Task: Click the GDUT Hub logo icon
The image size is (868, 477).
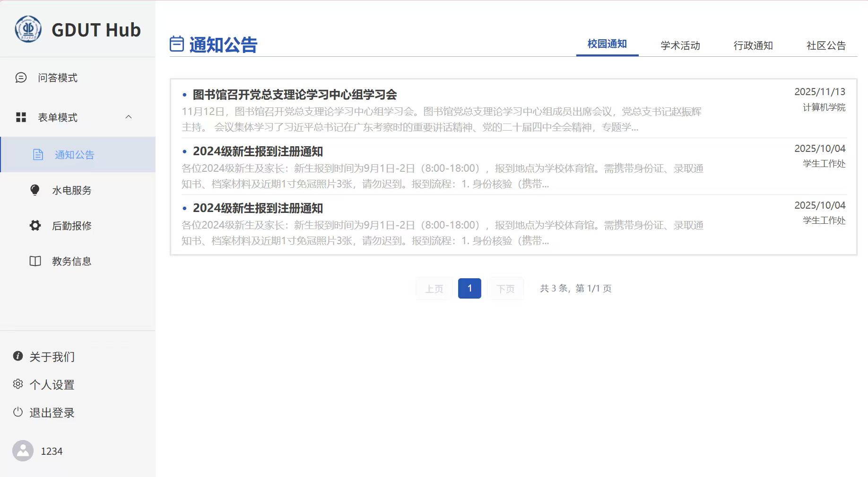Action: [28, 29]
